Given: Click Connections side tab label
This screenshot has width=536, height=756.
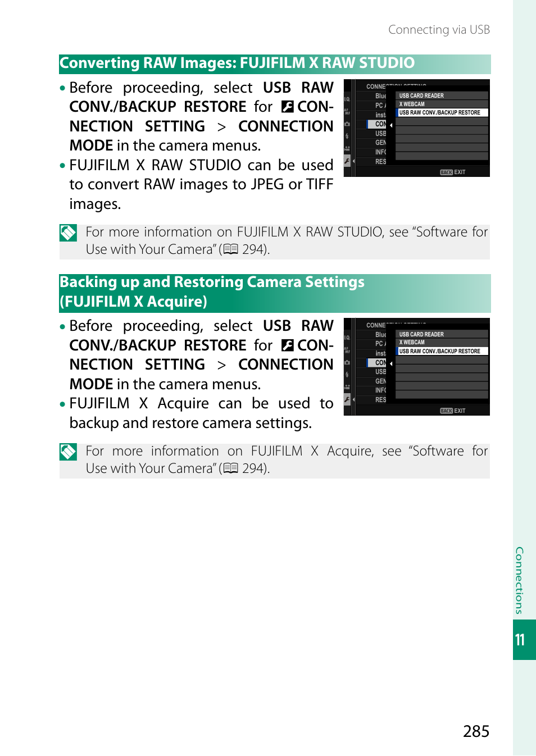Looking at the screenshot, I should tap(520, 580).
